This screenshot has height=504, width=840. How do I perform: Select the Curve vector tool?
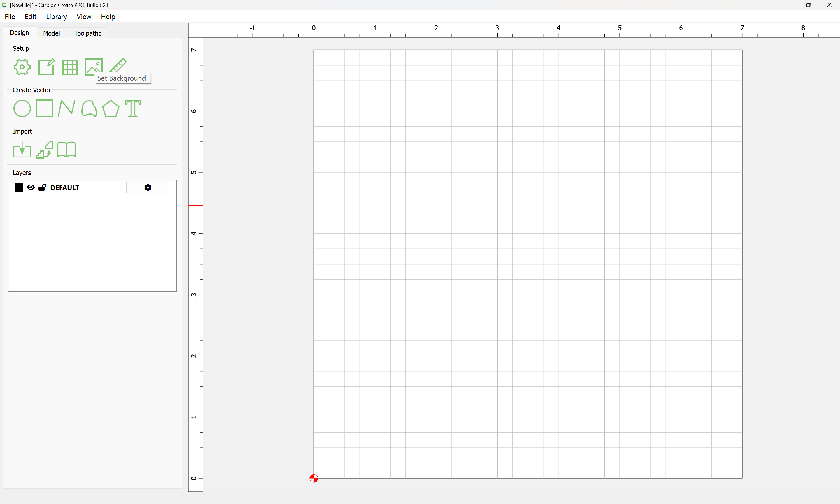pyautogui.click(x=89, y=109)
